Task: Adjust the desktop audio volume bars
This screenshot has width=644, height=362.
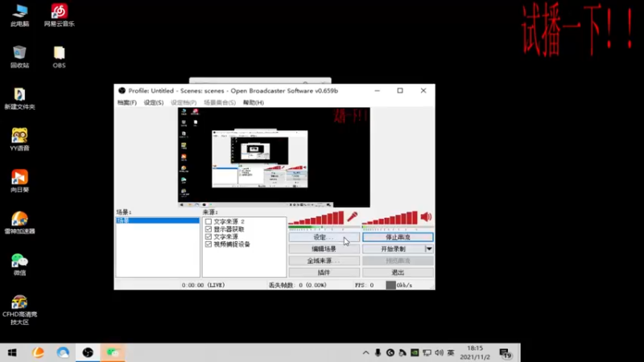Action: tap(390, 218)
